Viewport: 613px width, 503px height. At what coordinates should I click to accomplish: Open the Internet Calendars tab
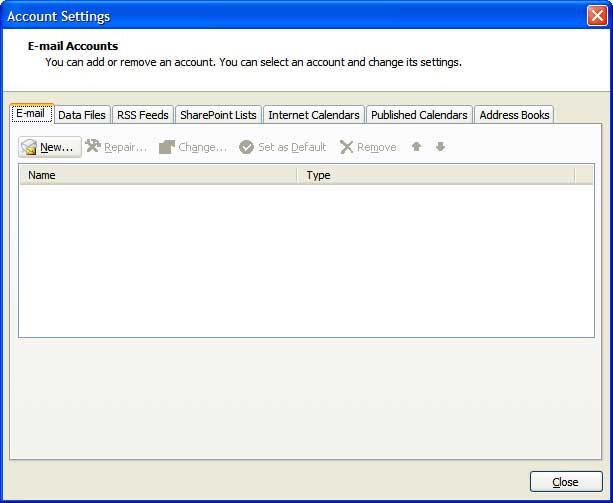tap(314, 115)
